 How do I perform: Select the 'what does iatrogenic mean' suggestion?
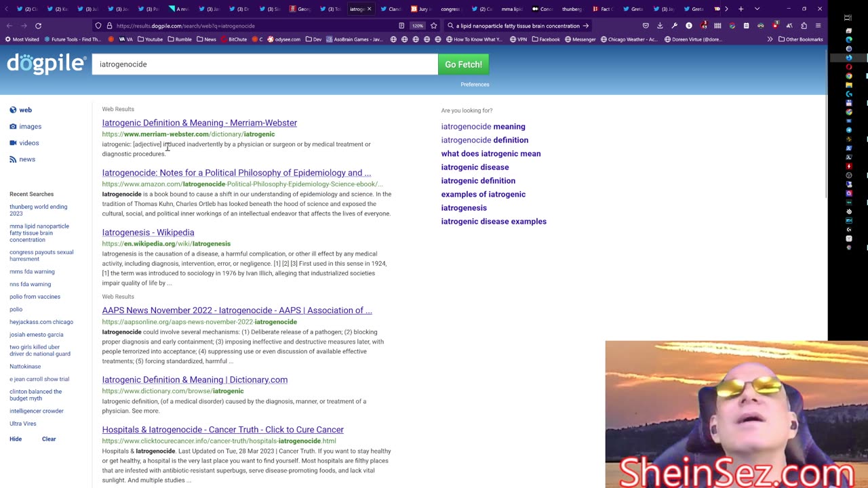click(491, 153)
